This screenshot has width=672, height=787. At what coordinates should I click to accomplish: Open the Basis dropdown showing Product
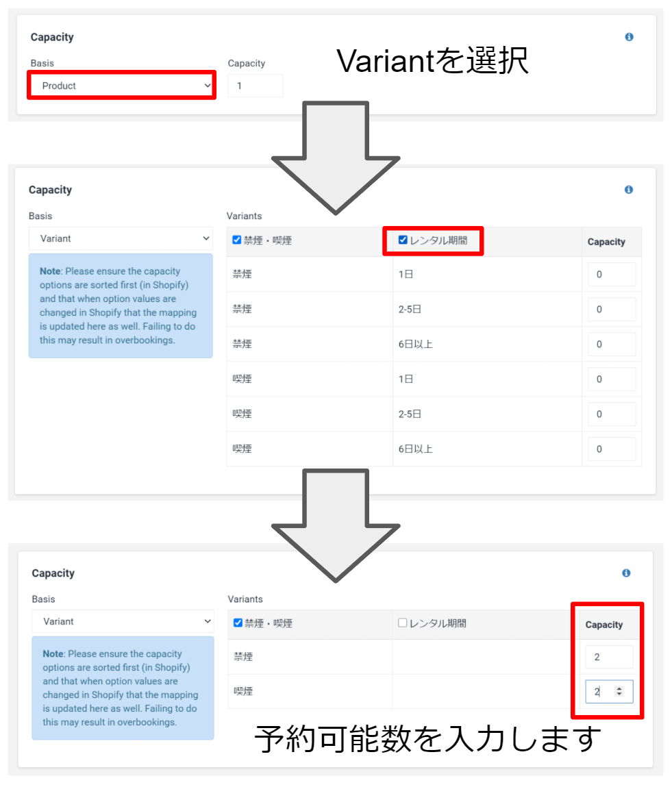[122, 86]
